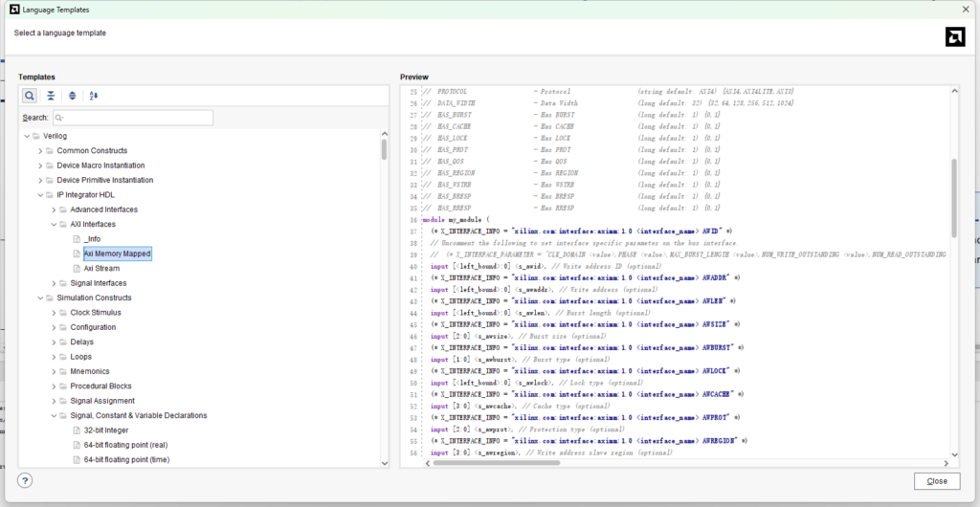
Task: Click the _Info template file icon
Action: [77, 239]
